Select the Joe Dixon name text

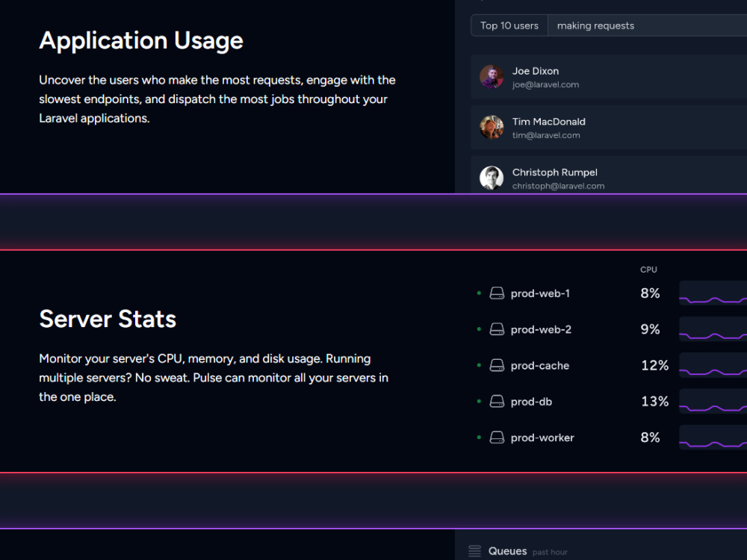point(536,71)
